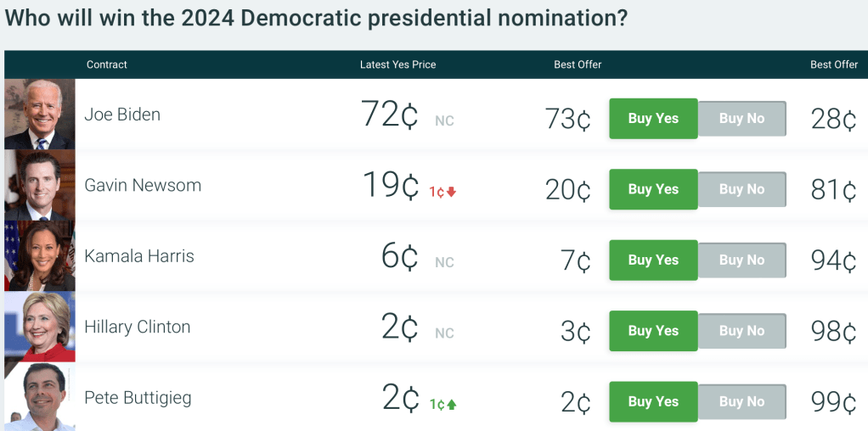The height and width of the screenshot is (431, 868).
Task: Click the Latest Yes Price column header
Action: (397, 64)
